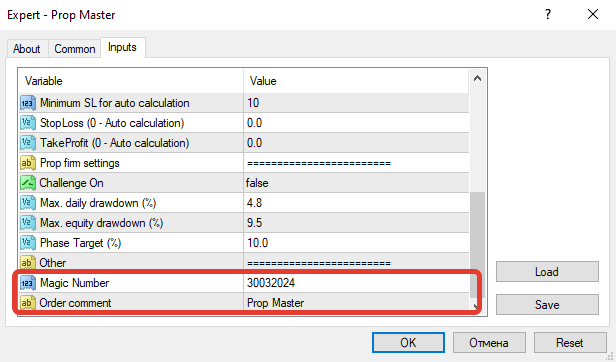Select the TakeProfit (0 - Auto calculation) label
The width and height of the screenshot is (616, 362).
115,143
